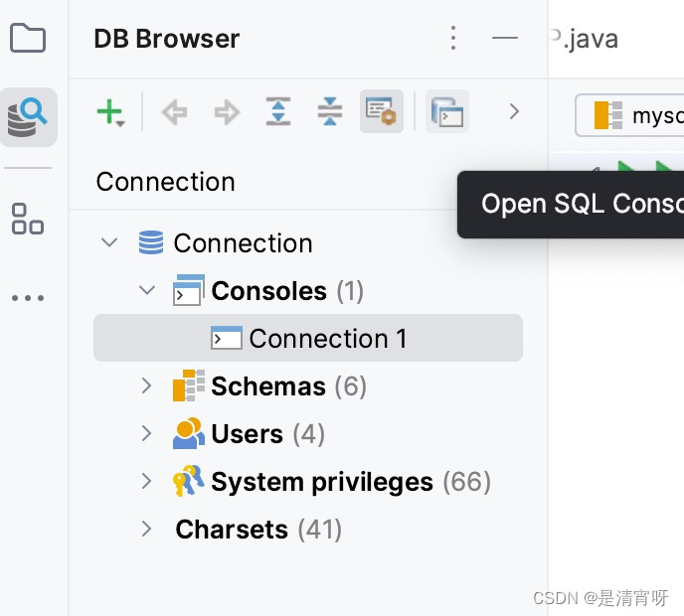Click the DB Browser panel title
Viewport: 684px width, 616px height.
coord(167,39)
